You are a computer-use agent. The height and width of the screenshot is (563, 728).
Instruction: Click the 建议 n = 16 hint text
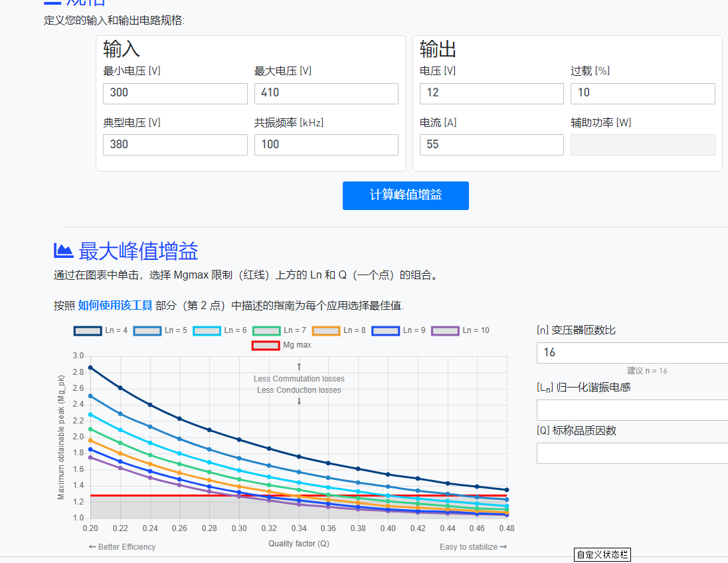coord(647,371)
